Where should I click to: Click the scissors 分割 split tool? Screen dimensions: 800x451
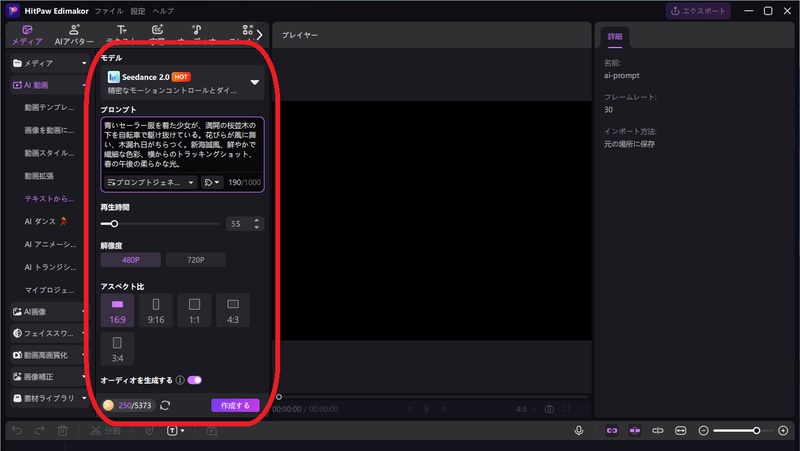[105, 431]
